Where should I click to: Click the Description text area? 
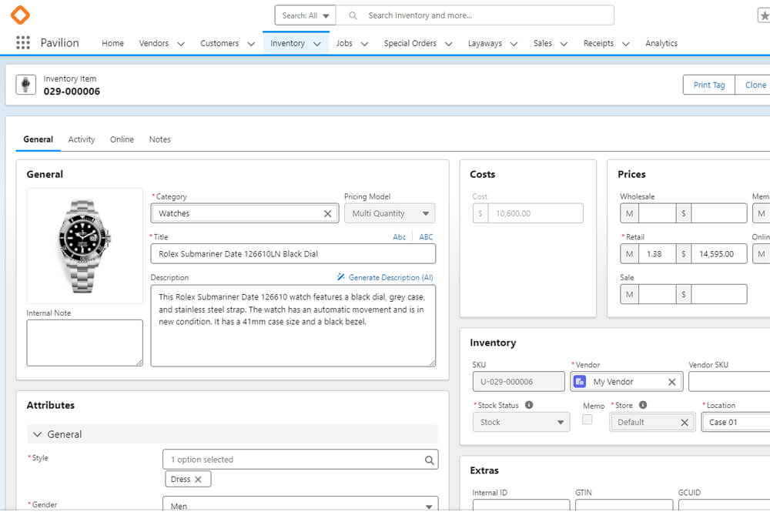(x=293, y=326)
